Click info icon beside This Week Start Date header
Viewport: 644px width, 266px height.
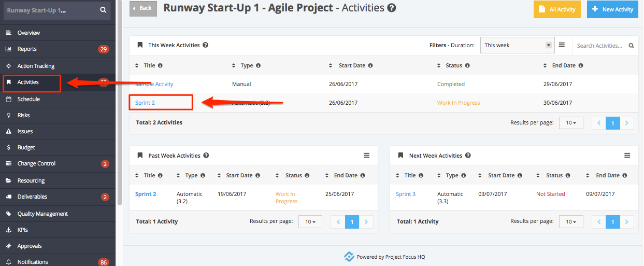[370, 66]
